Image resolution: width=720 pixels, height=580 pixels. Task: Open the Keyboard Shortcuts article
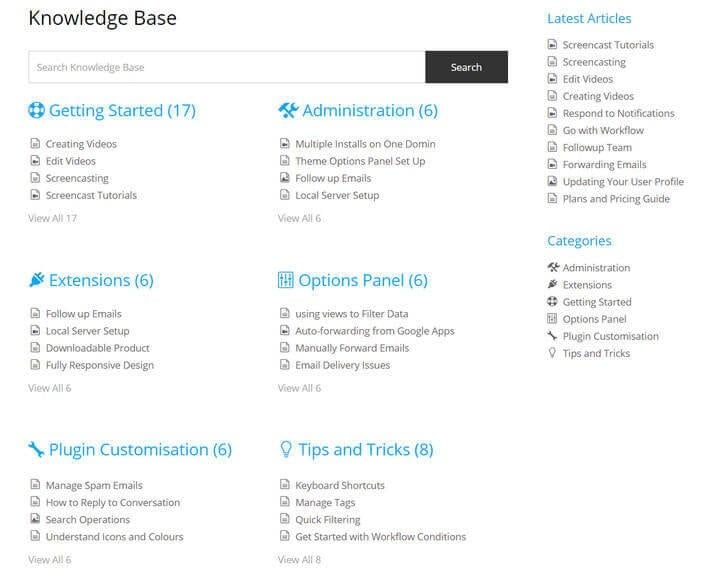click(340, 486)
